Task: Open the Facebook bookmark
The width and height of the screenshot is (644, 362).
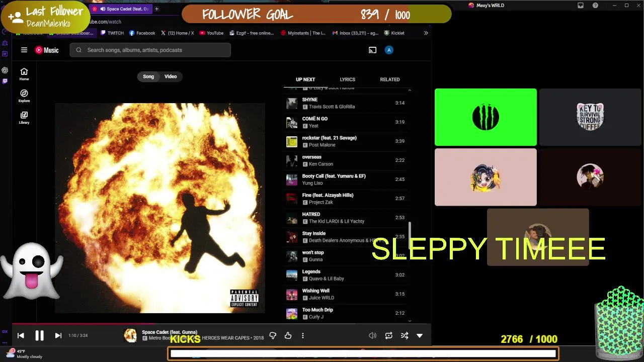Action: pos(142,33)
